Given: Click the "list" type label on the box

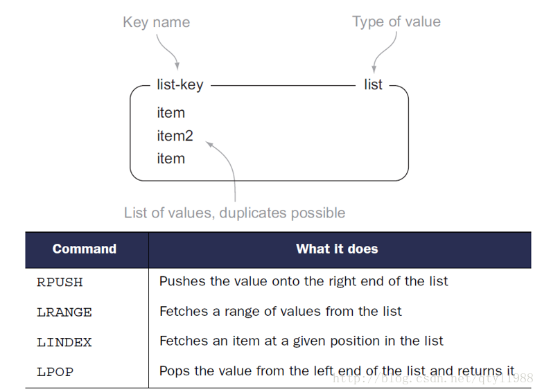Looking at the screenshot, I should click(x=373, y=84).
